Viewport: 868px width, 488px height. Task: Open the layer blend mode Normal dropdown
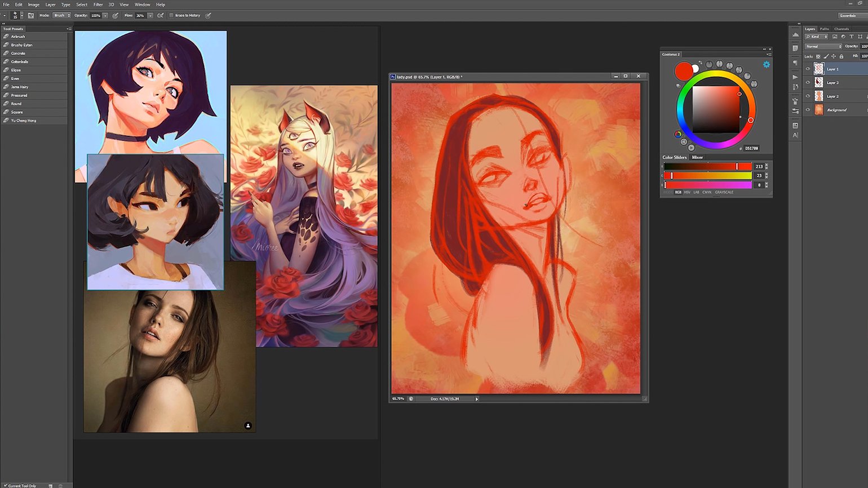(823, 46)
